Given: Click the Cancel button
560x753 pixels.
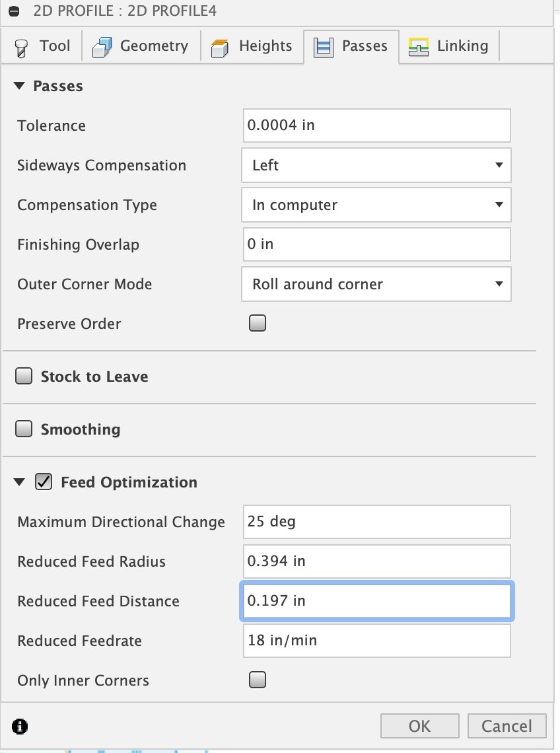Looking at the screenshot, I should pos(507,726).
